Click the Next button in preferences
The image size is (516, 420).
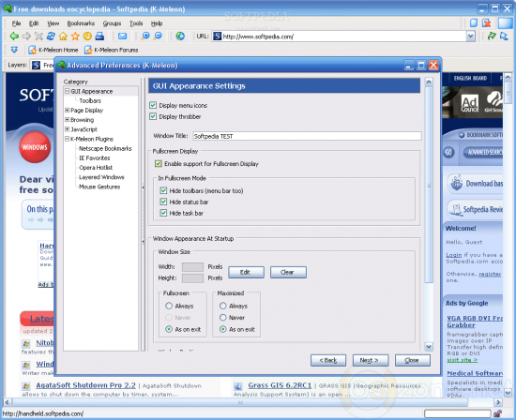[371, 360]
